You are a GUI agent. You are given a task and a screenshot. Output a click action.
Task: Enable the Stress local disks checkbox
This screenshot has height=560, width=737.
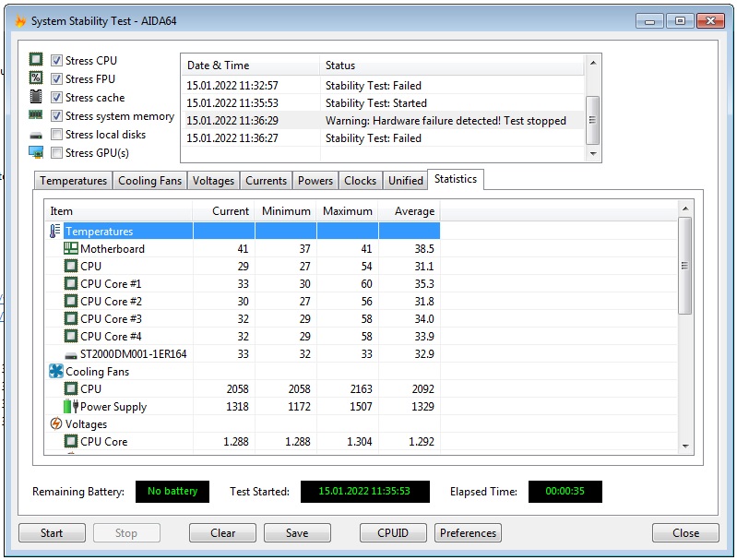click(56, 134)
